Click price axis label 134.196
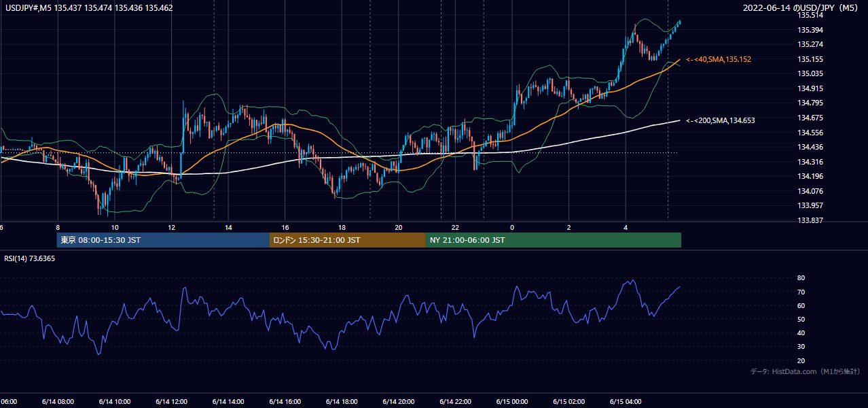 click(810, 176)
